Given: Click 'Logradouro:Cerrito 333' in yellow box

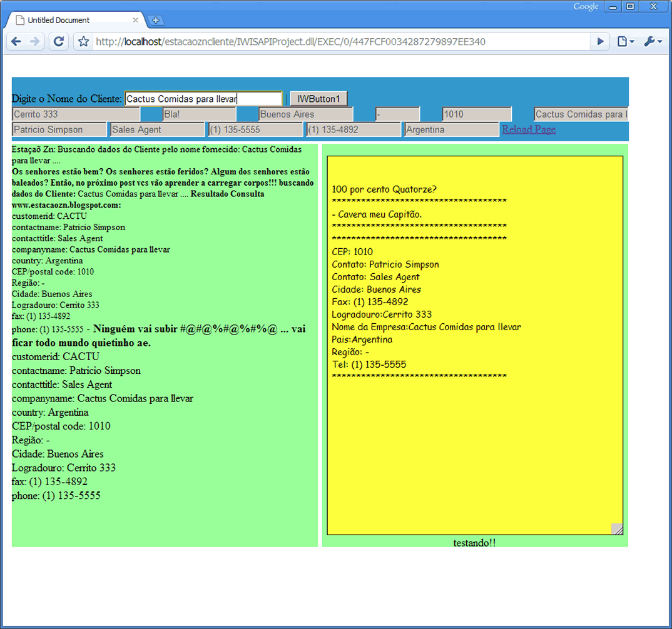Looking at the screenshot, I should (382, 314).
